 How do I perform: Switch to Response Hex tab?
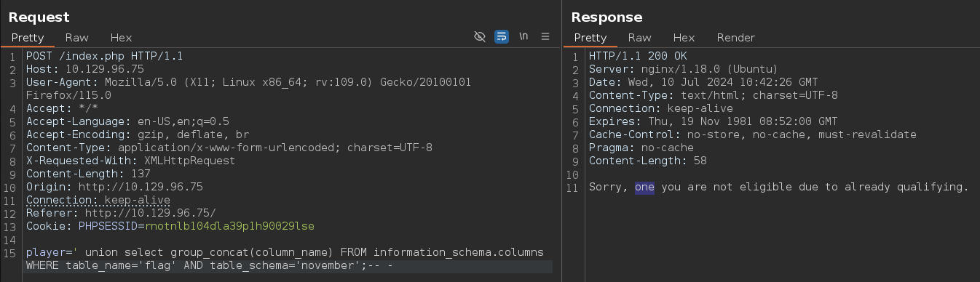click(x=684, y=38)
